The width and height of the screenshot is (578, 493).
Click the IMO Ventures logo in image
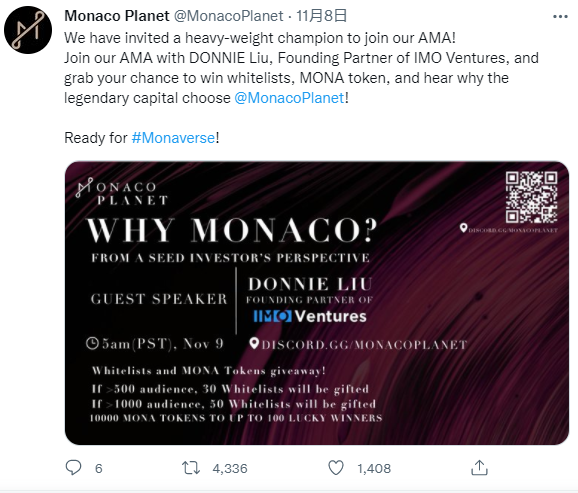click(310, 316)
